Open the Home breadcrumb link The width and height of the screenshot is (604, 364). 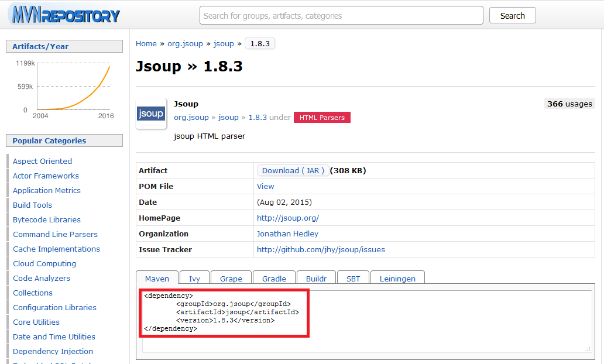pyautogui.click(x=146, y=44)
